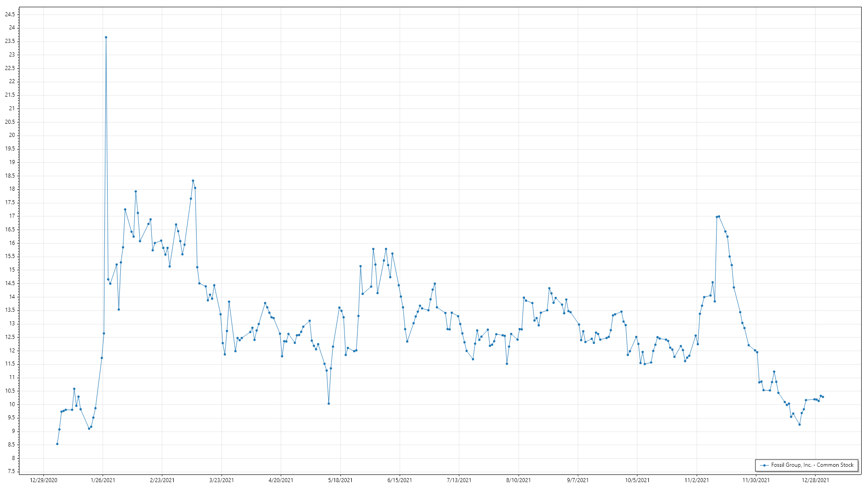Click the 11/2/2021 x-axis date label
Image resolution: width=868 pixels, height=488 pixels.
click(697, 480)
